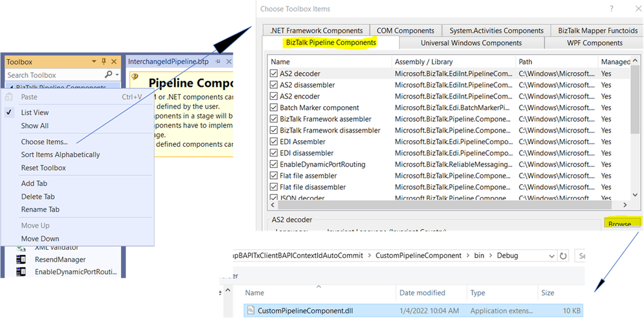The image size is (644, 318).
Task: Uncheck the EDI Assembler item
Action: pos(273,142)
